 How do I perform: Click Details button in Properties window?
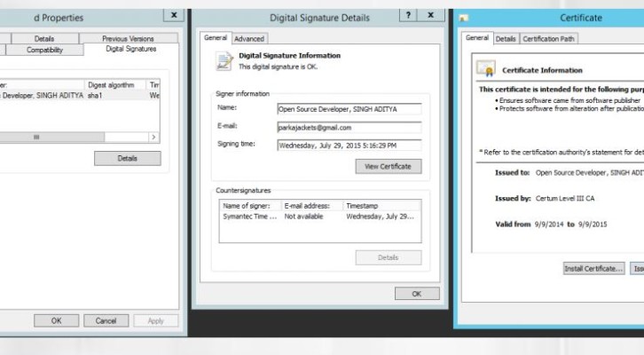(127, 159)
